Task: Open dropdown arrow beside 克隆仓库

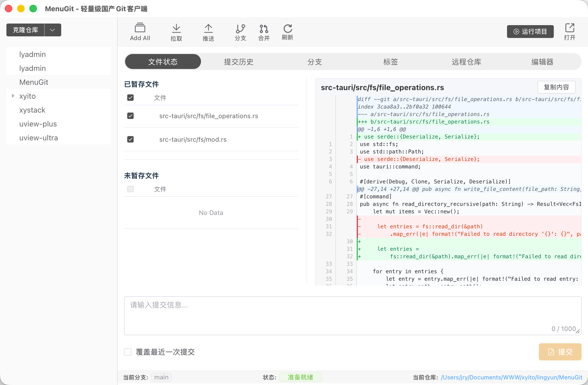Action: 53,30
